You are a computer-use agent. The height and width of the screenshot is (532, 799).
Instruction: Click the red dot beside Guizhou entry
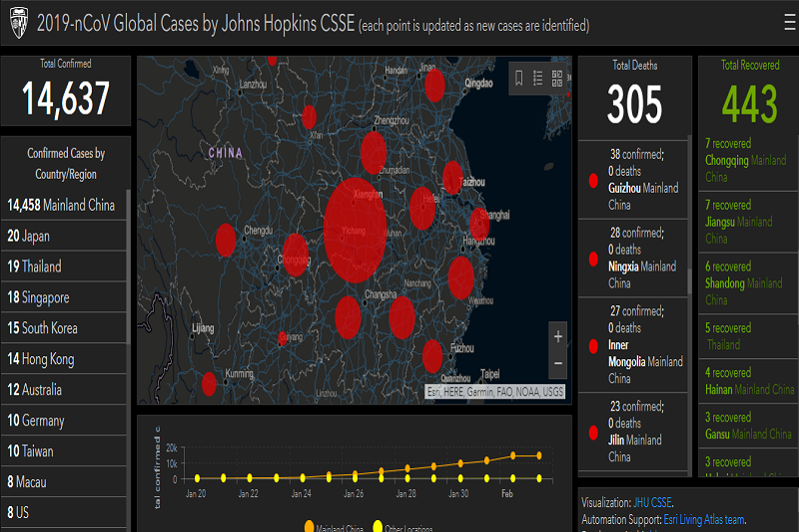pos(593,181)
